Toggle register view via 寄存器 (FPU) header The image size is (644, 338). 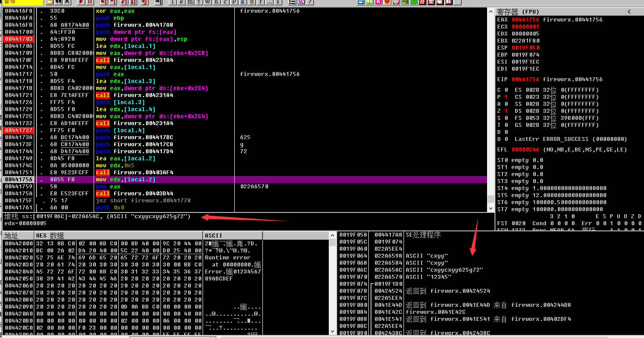[518, 12]
